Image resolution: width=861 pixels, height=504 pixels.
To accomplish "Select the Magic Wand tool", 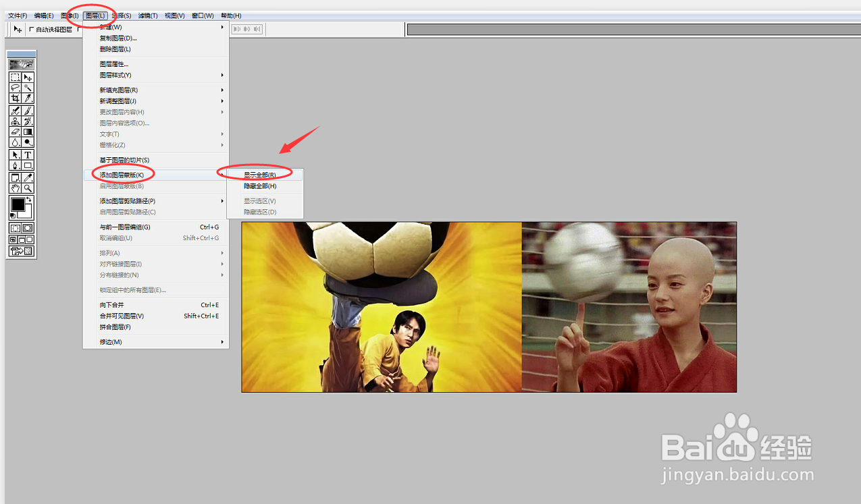I will pyautogui.click(x=28, y=88).
